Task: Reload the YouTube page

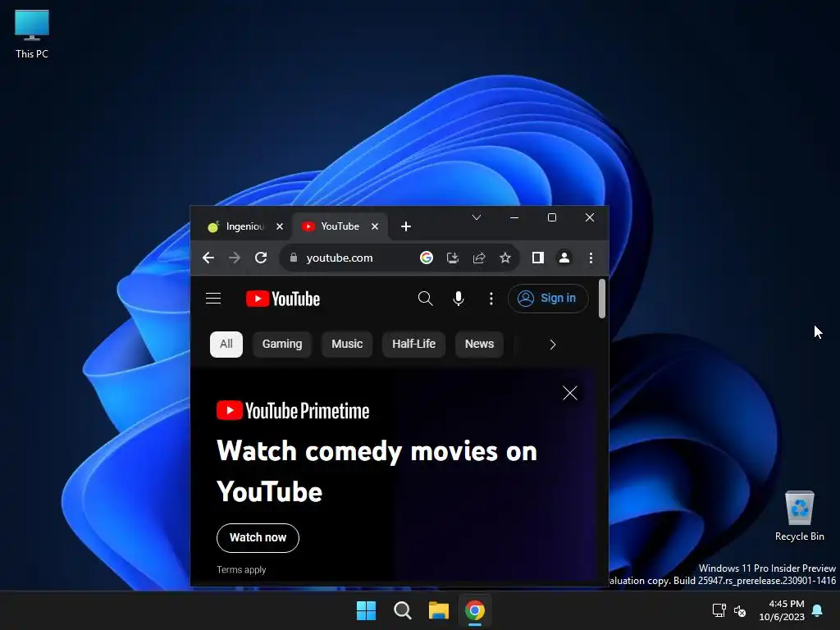Action: (x=261, y=258)
